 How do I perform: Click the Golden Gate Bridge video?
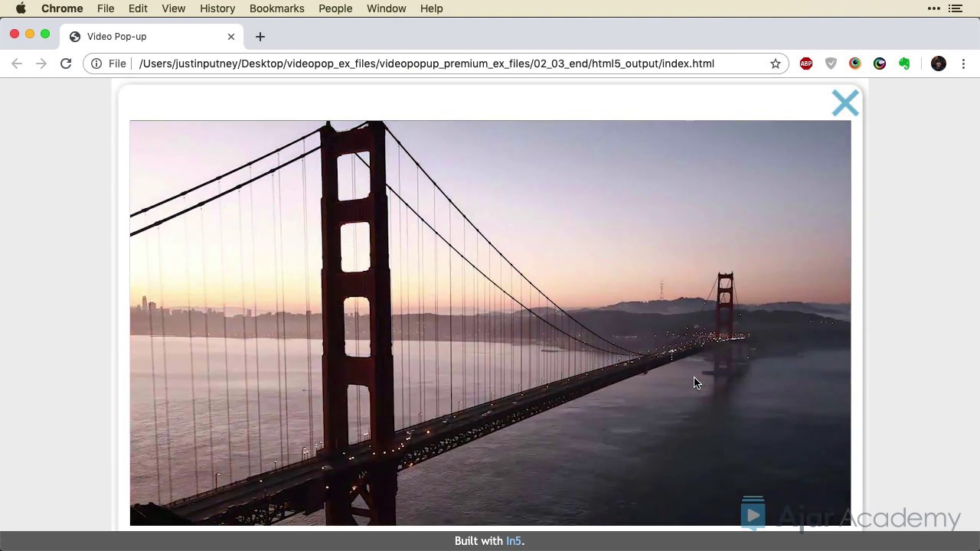(490, 323)
